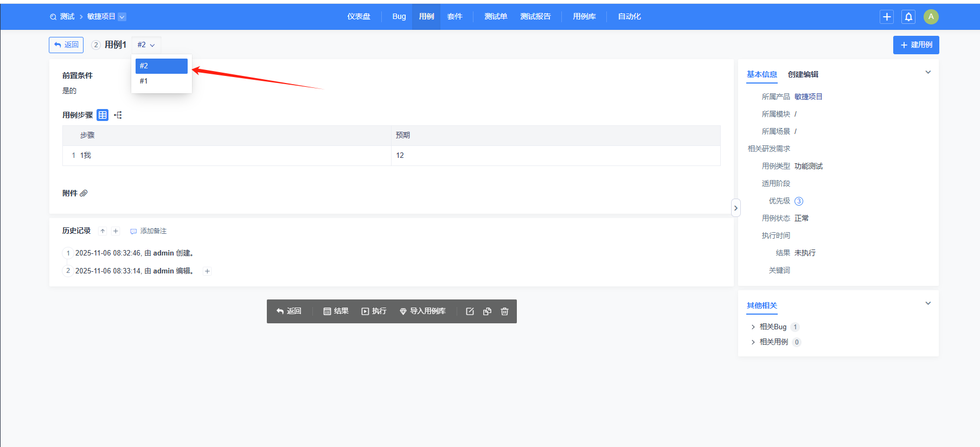
Task: Click the 建用例 button
Action: [916, 45]
